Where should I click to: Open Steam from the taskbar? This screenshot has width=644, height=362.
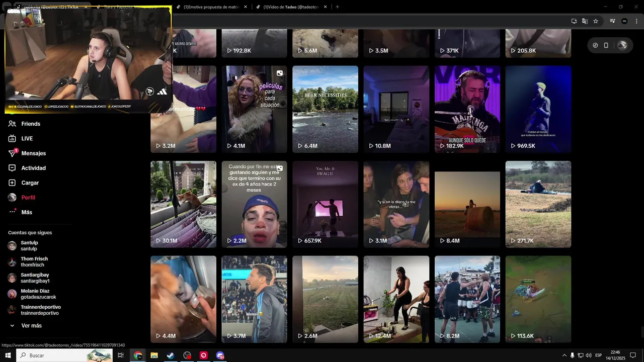[171, 355]
